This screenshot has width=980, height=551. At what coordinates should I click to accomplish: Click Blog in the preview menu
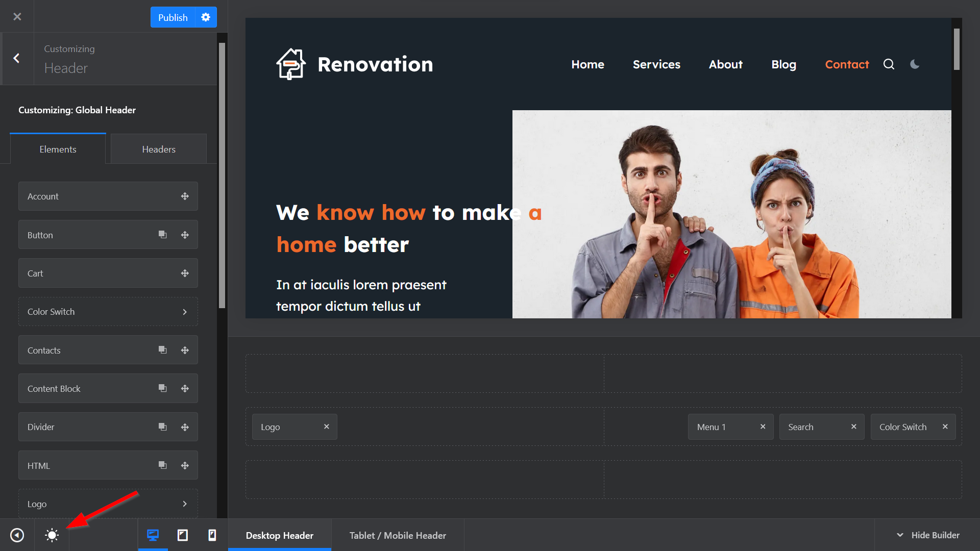783,65
